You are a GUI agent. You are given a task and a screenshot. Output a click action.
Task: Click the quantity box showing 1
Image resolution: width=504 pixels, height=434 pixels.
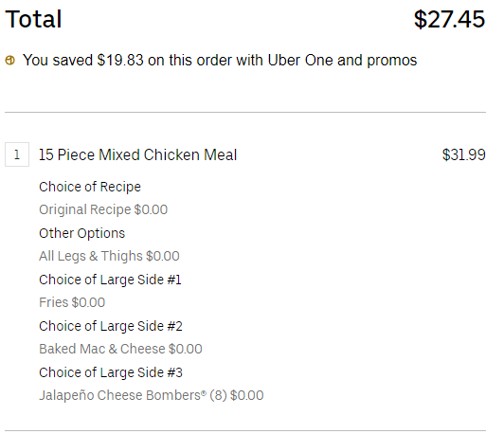[x=17, y=154]
